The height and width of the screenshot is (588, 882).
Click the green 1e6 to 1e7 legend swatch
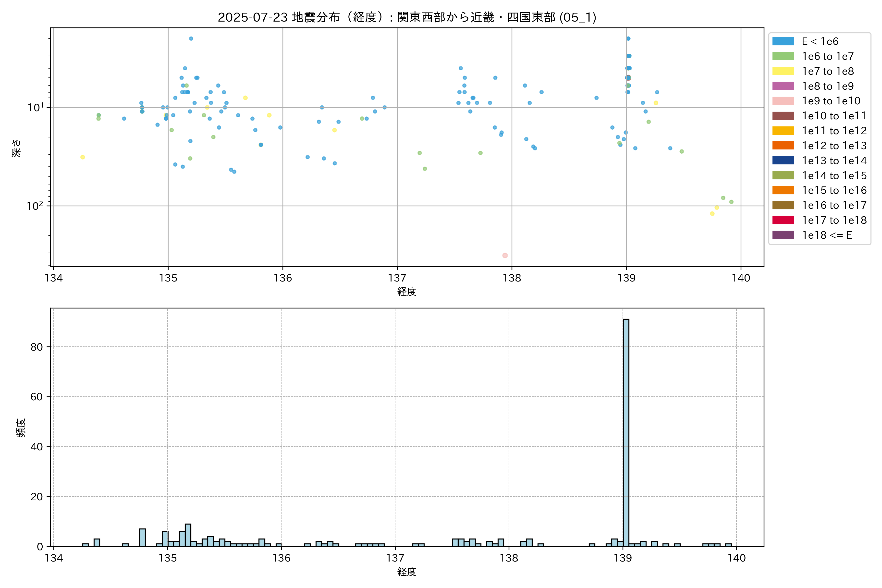point(783,56)
